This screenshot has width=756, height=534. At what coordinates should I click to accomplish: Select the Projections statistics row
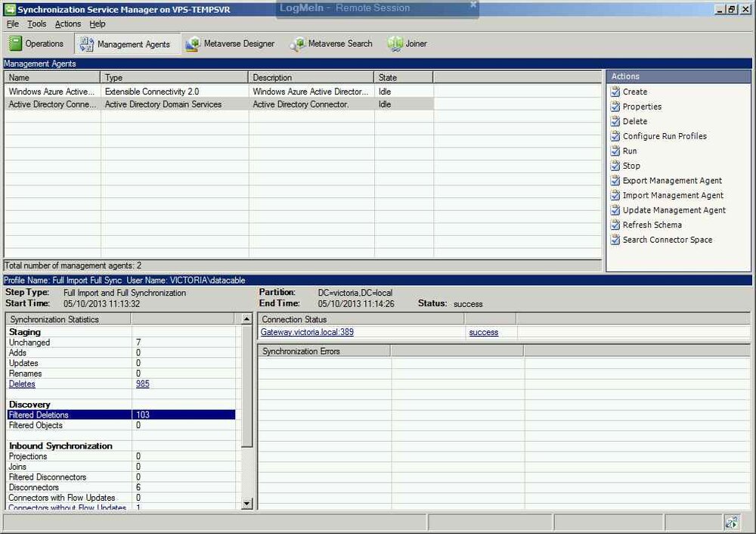122,456
